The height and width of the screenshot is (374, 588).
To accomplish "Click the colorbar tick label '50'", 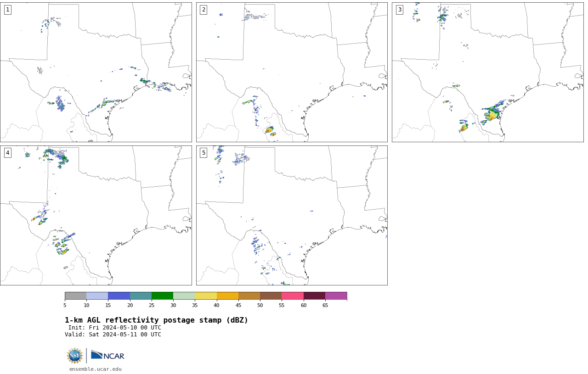I will click(260, 305).
